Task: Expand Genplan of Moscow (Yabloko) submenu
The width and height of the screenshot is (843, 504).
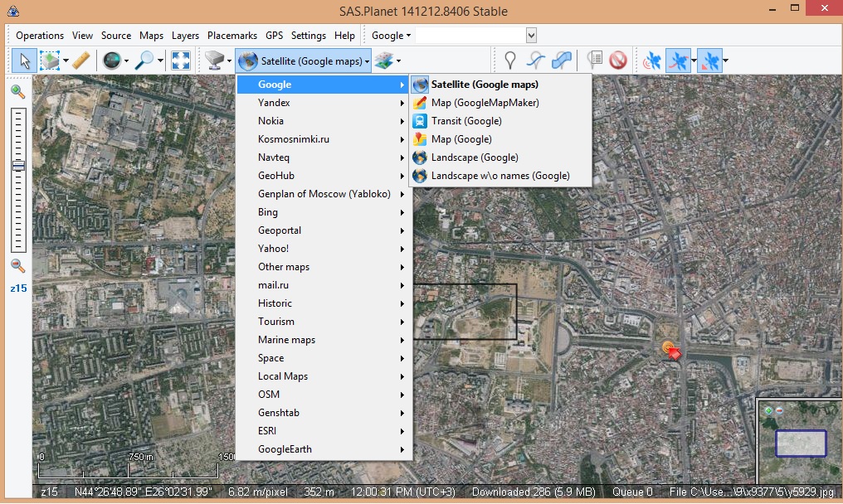Action: pyautogui.click(x=324, y=194)
